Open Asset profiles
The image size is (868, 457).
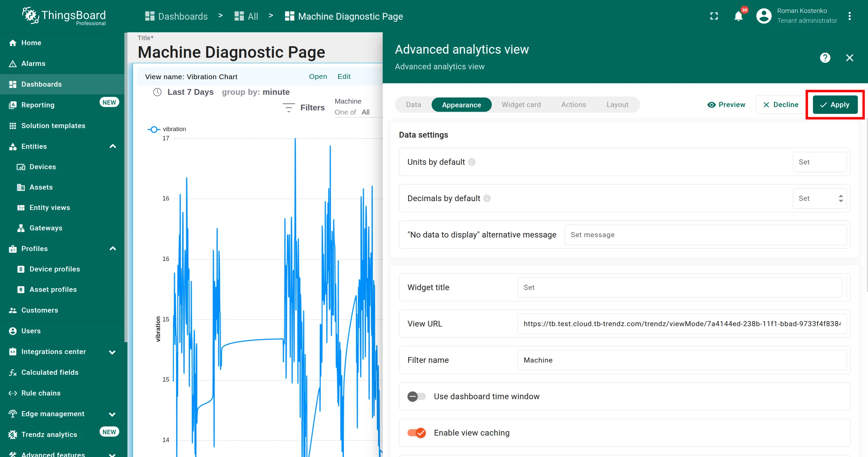point(62,289)
